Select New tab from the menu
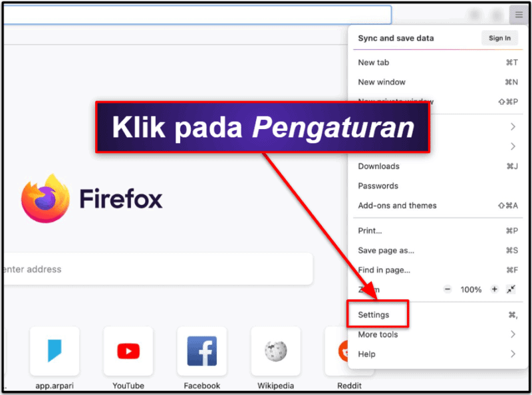 point(438,63)
